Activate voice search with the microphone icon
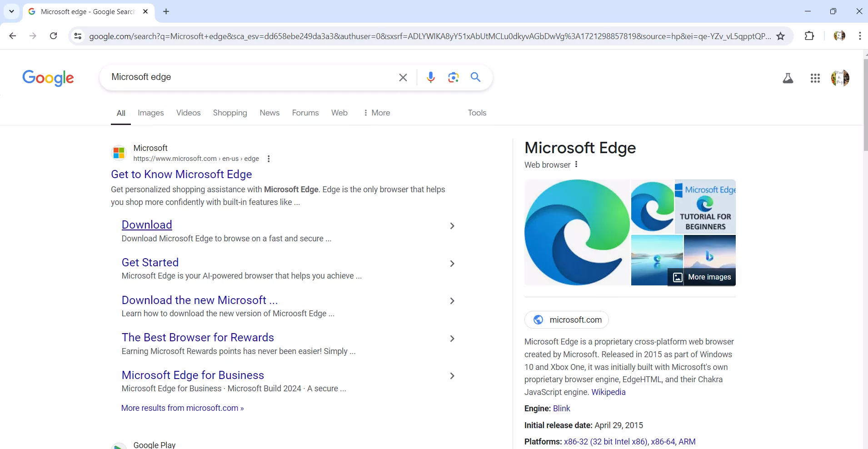The image size is (868, 449). tap(431, 77)
